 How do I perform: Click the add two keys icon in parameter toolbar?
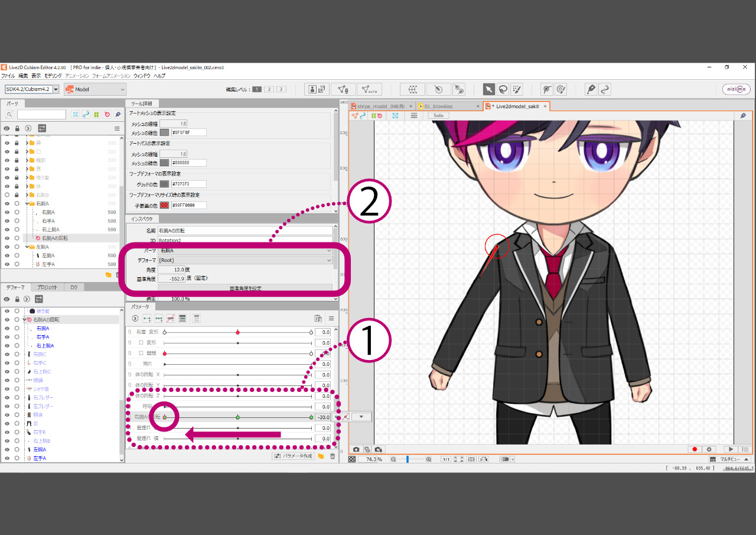point(147,318)
